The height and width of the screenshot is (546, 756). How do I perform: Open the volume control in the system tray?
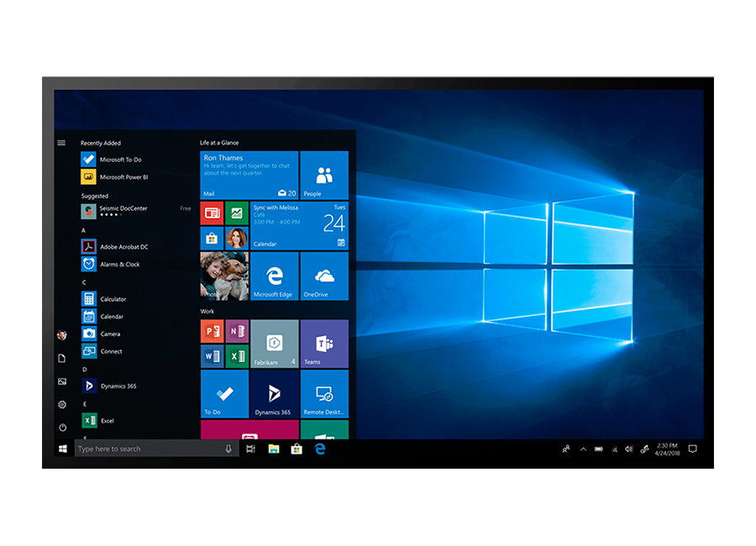(x=628, y=449)
